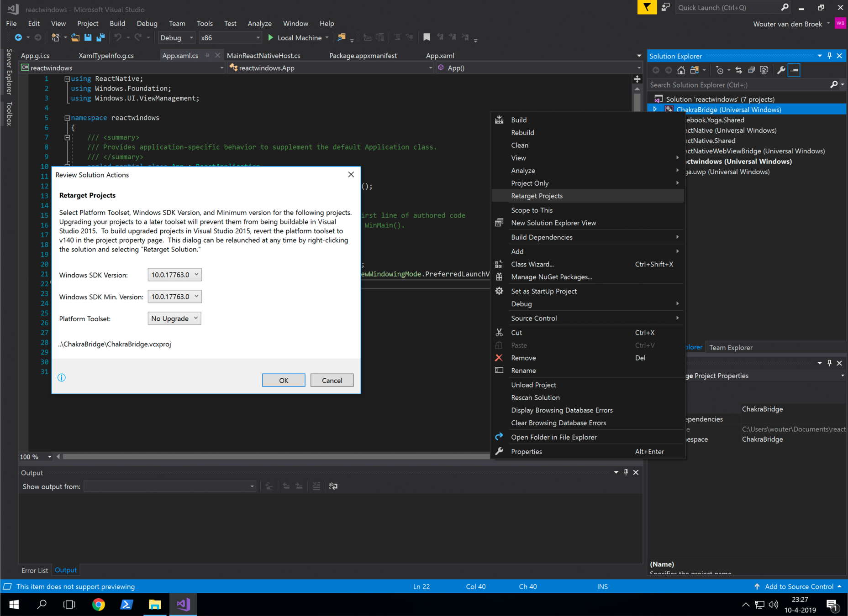This screenshot has height=616, width=848.
Task: Open the reactwindows.App type navigation dropdown
Action: pyautogui.click(x=331, y=68)
